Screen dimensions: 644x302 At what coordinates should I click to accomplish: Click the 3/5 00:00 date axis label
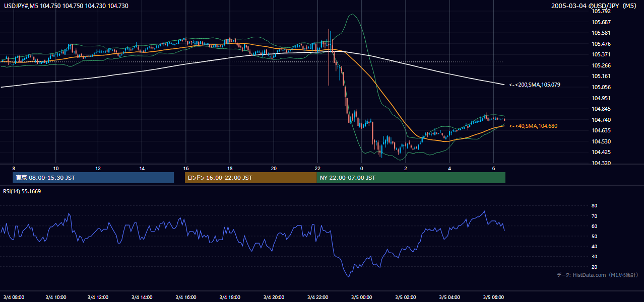pyautogui.click(x=361, y=297)
